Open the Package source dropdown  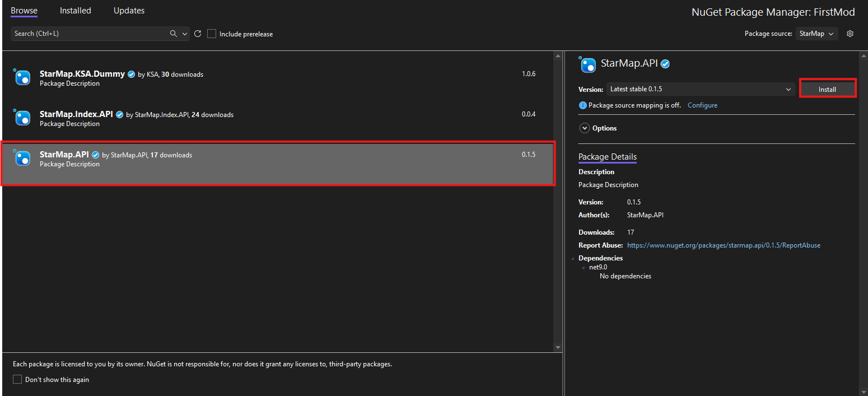click(816, 34)
